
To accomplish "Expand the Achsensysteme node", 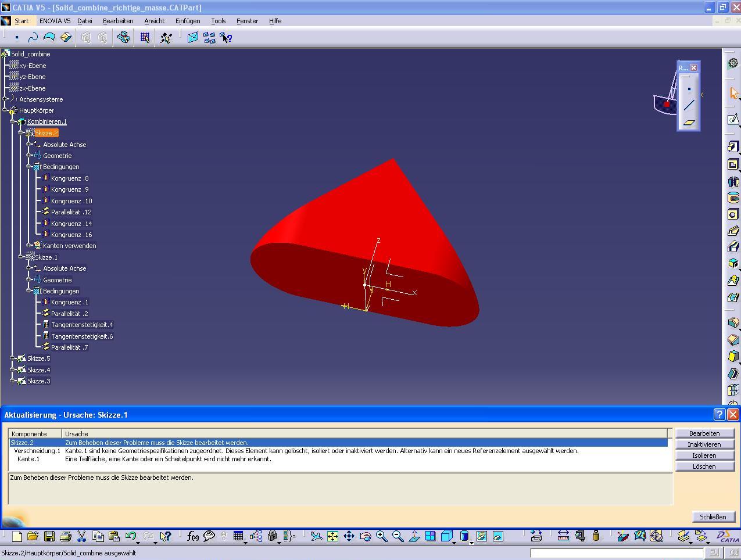I will (x=5, y=99).
